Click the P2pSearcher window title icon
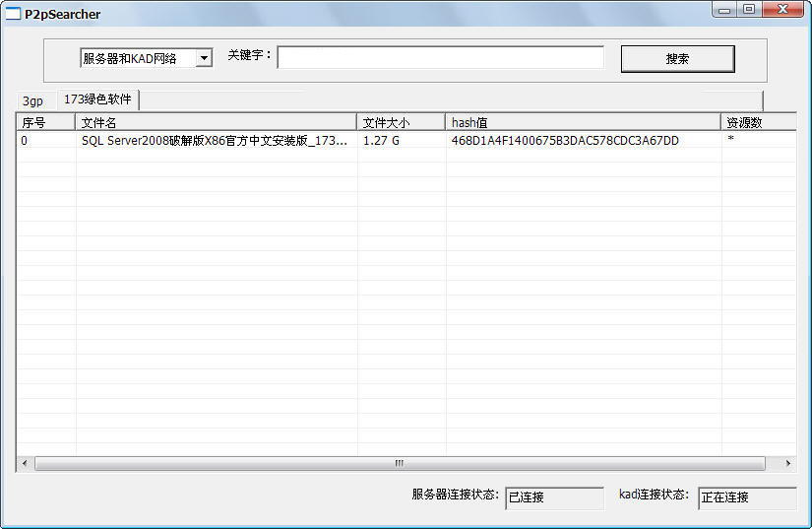The image size is (812, 529). pos(13,14)
